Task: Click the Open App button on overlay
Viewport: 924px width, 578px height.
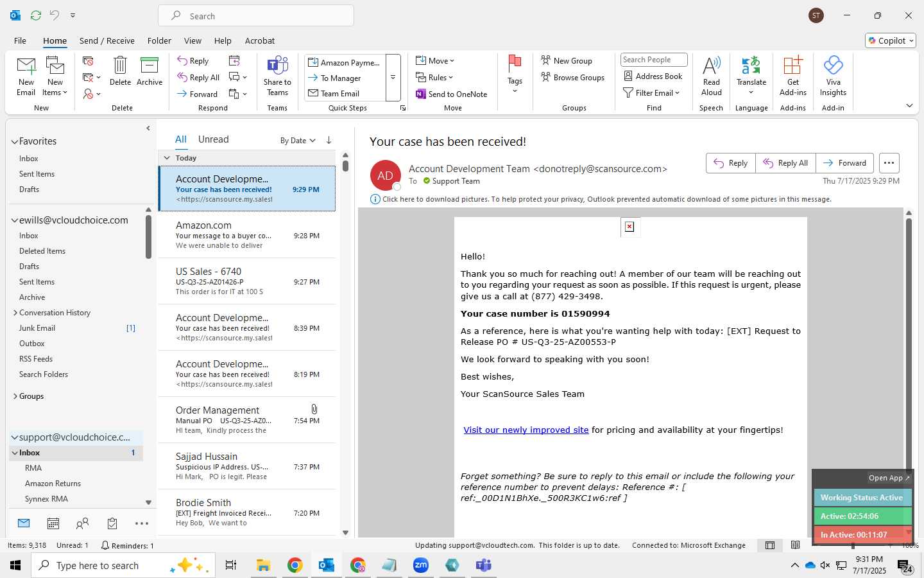Action: tap(889, 478)
